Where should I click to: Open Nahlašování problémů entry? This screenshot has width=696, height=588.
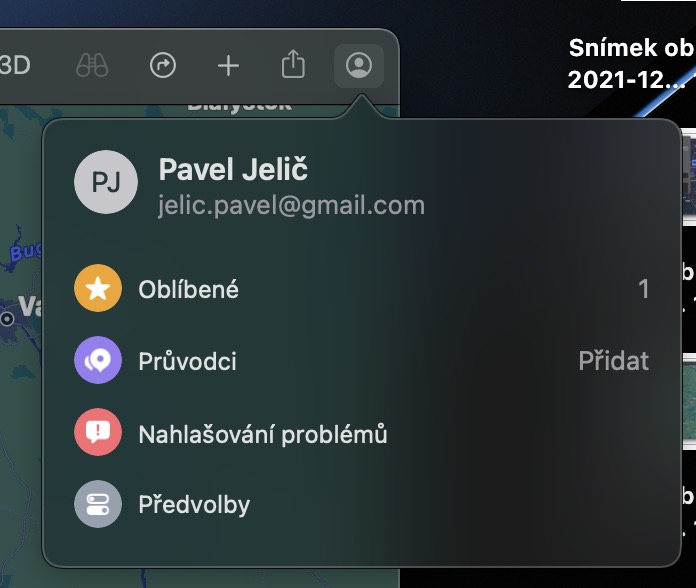[x=361, y=432]
